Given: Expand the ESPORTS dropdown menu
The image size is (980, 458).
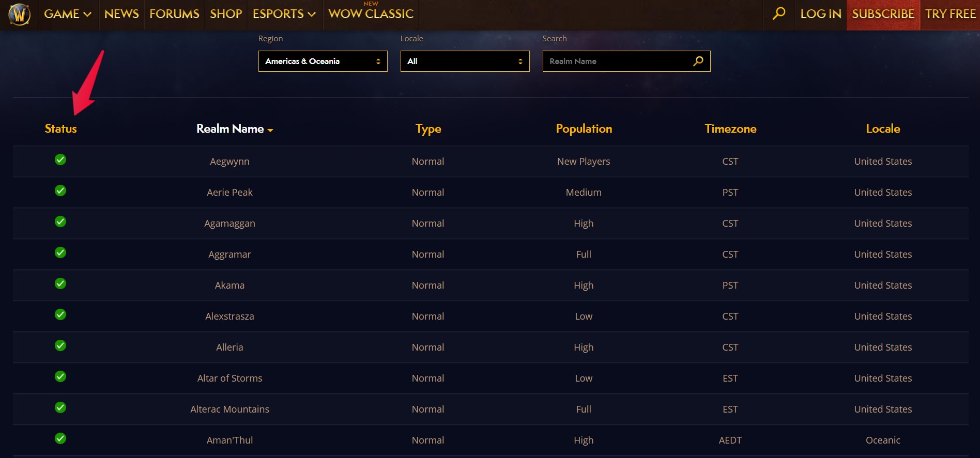Looking at the screenshot, I should coord(284,14).
